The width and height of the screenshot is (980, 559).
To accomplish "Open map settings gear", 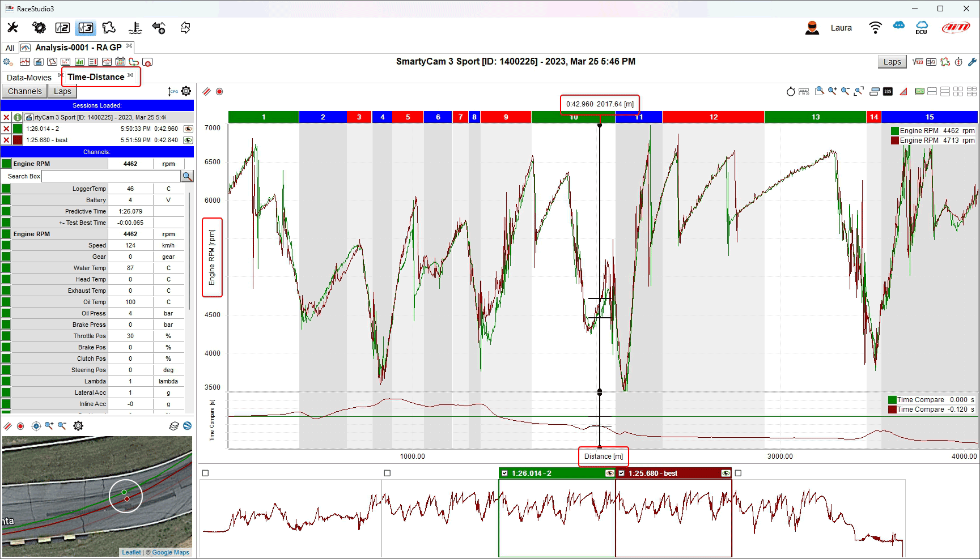I will pyautogui.click(x=78, y=426).
